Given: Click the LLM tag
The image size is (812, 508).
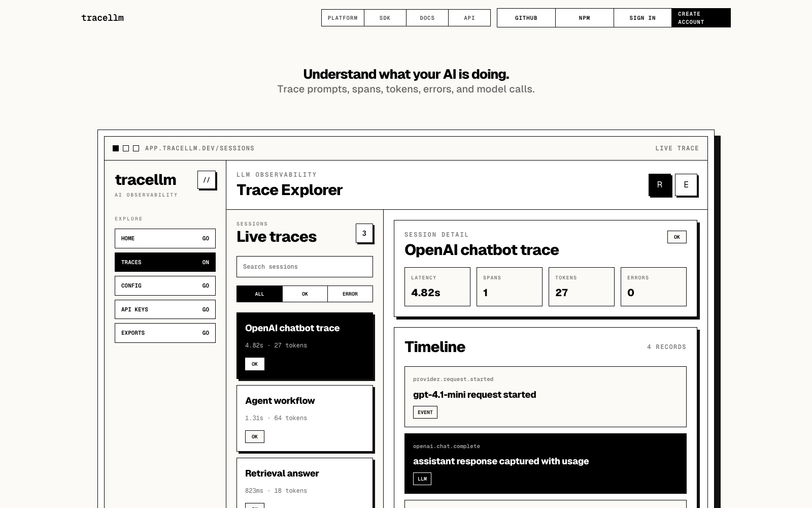Looking at the screenshot, I should point(422,479).
